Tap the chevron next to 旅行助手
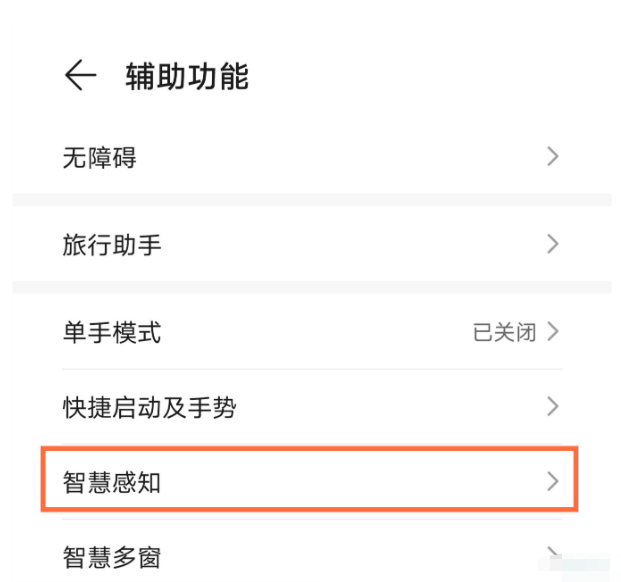 tap(553, 244)
